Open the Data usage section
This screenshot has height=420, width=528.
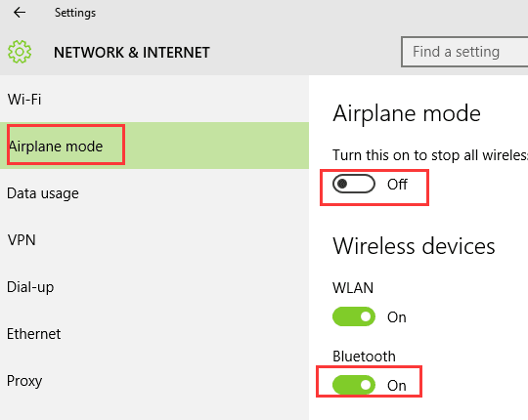click(154, 193)
